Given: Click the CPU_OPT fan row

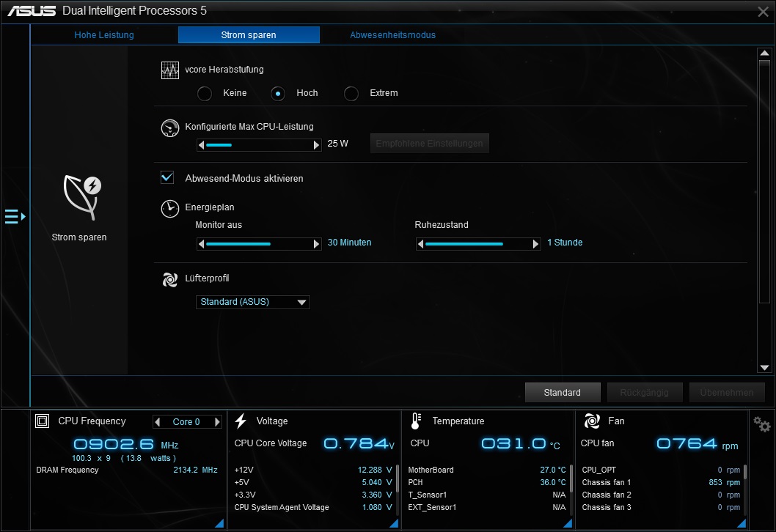Looking at the screenshot, I should click(661, 470).
